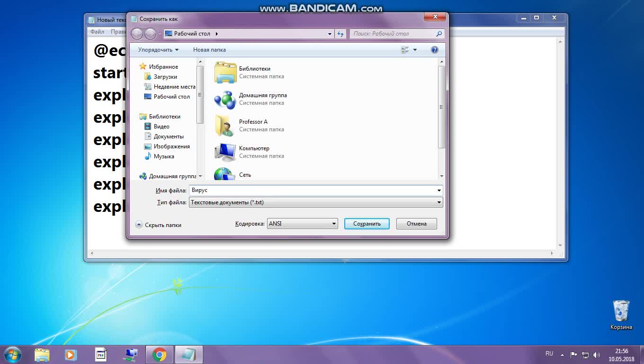The width and height of the screenshot is (644, 364).
Task: Open the Файл menu in Notepad
Action: (97, 32)
